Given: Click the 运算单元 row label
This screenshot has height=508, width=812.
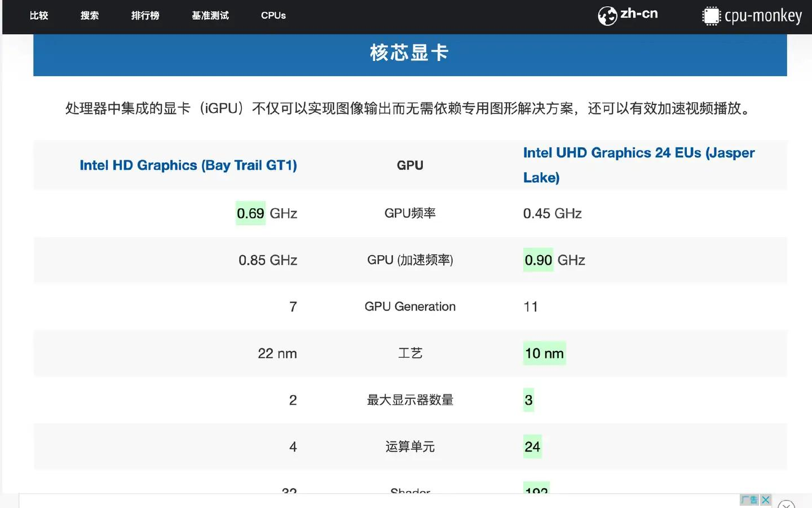Looking at the screenshot, I should (410, 447).
